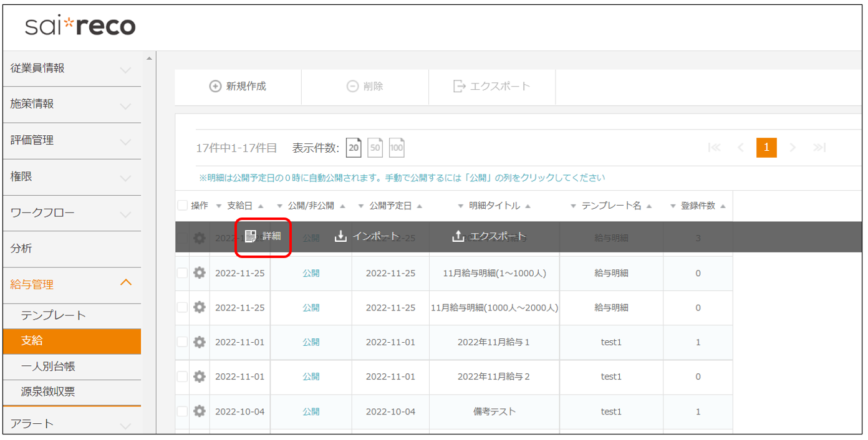Set display count to 100 per page
The height and width of the screenshot is (440, 868).
(397, 148)
